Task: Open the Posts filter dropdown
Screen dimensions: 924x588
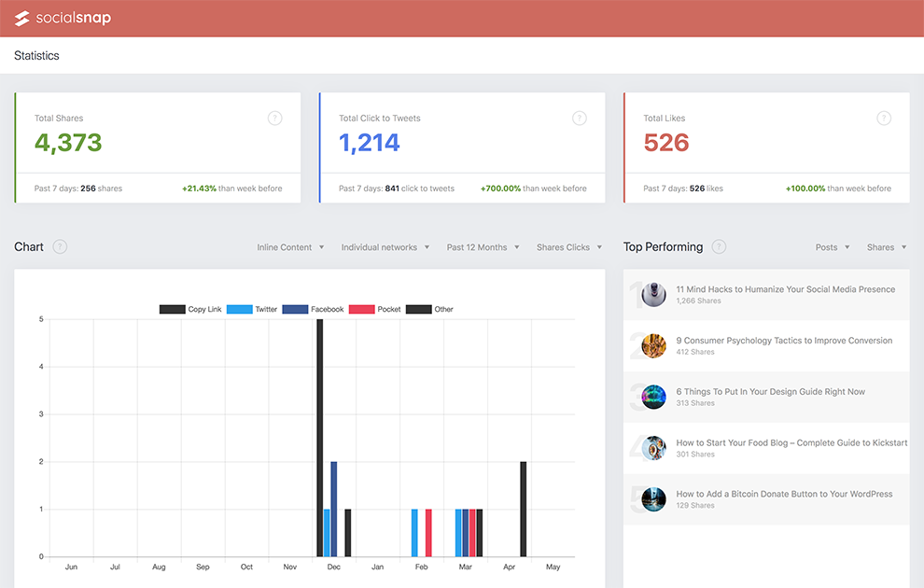Action: (x=832, y=246)
